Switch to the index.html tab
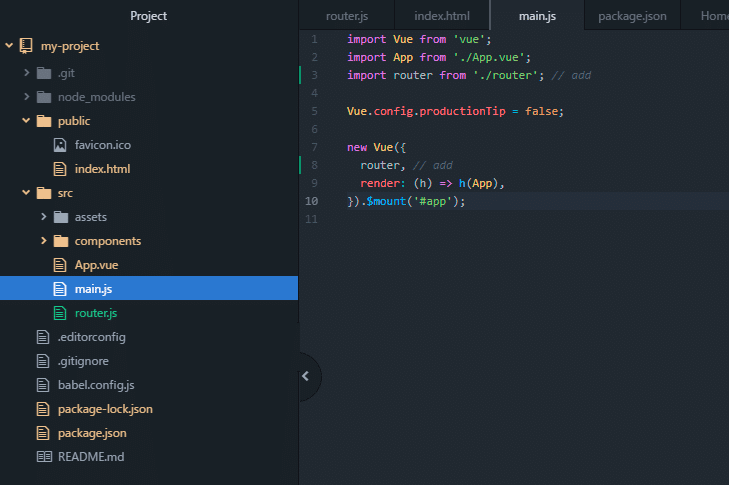 pyautogui.click(x=442, y=16)
